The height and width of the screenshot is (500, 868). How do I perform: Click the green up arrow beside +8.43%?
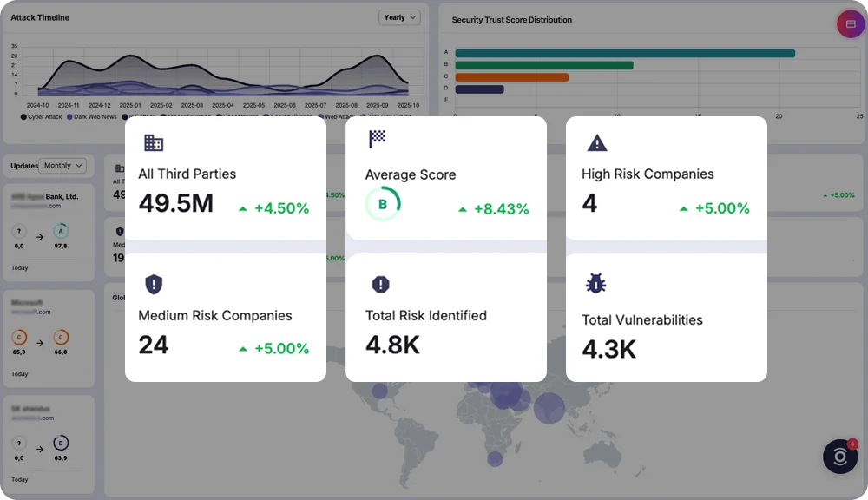coord(463,209)
